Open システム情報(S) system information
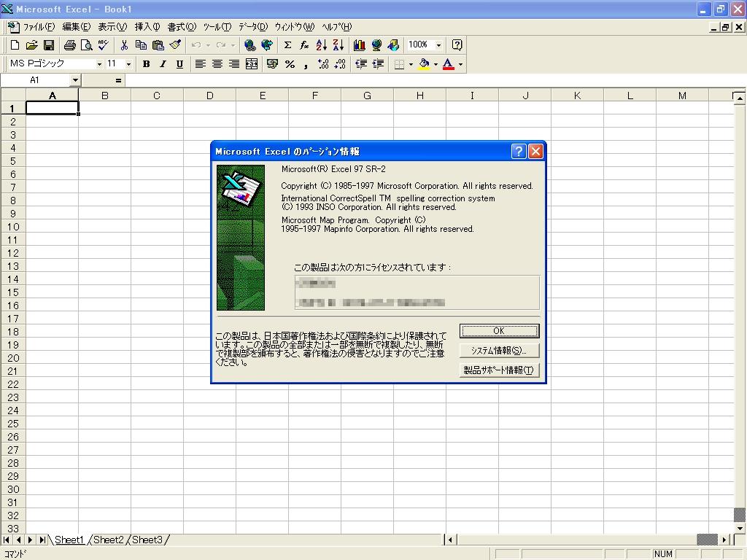 point(499,351)
